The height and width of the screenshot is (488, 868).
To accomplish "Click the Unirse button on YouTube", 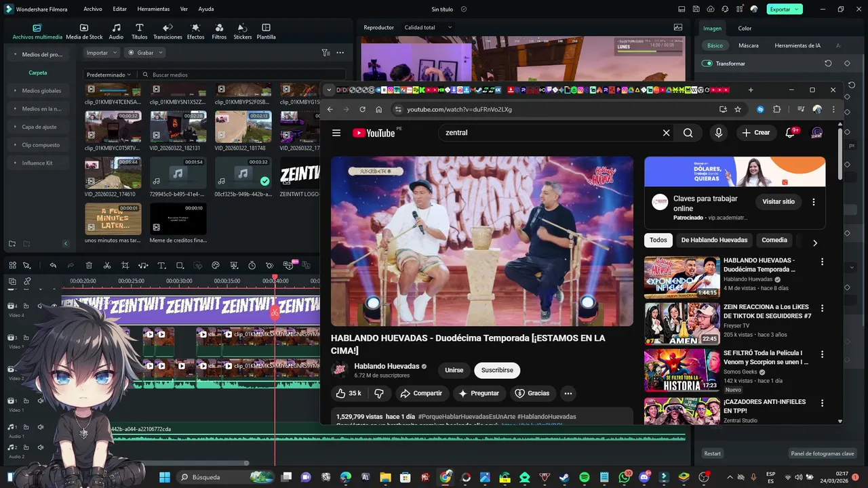I will tap(454, 370).
